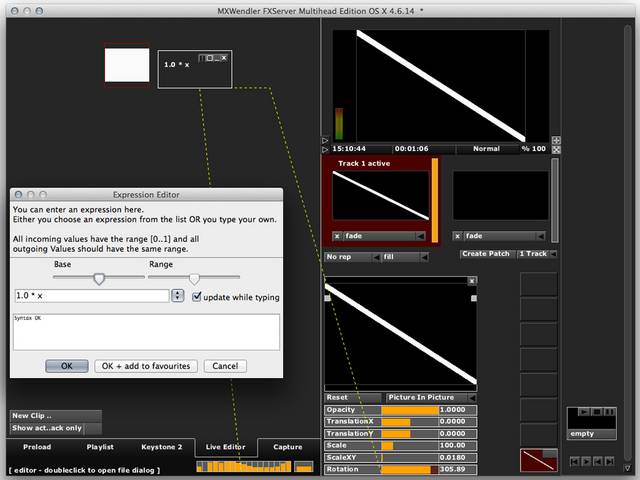Image resolution: width=640 pixels, height=480 pixels.
Task: Click the skip-to-end transport icon at bottom right
Action: [609, 461]
